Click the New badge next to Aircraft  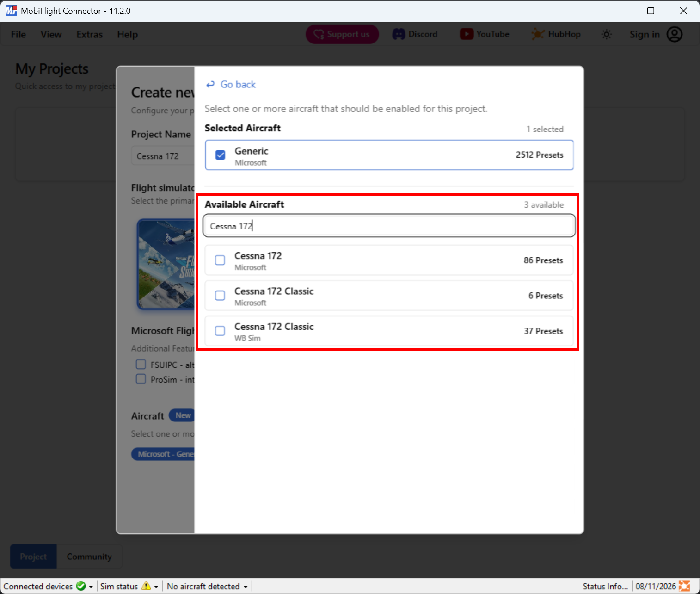182,415
